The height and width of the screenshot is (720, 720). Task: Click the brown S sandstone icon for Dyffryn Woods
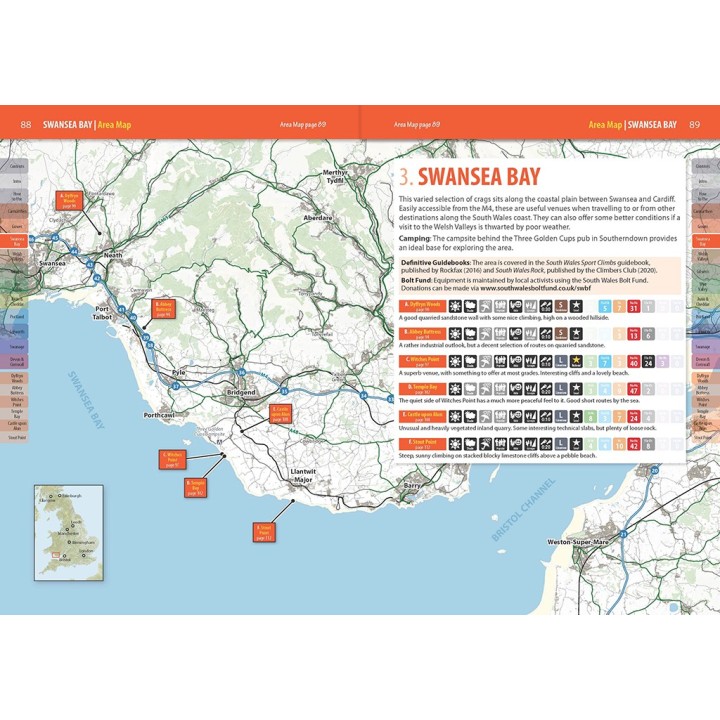[x=561, y=306]
